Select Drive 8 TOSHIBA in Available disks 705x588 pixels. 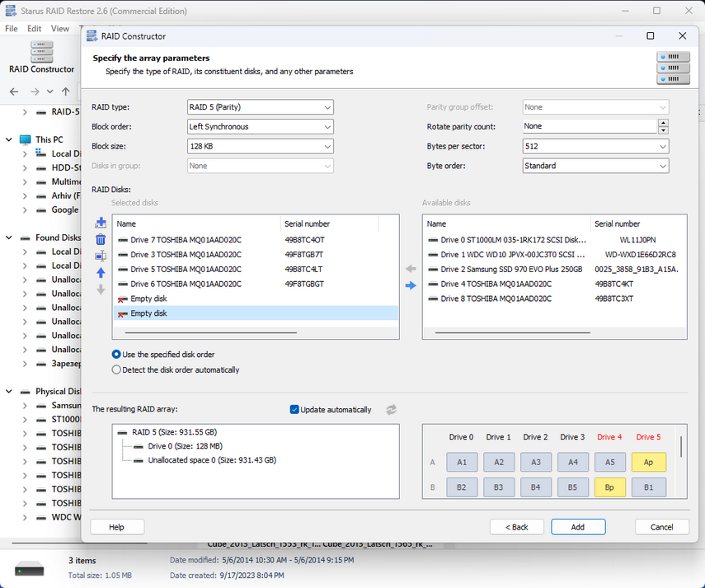[554, 299]
